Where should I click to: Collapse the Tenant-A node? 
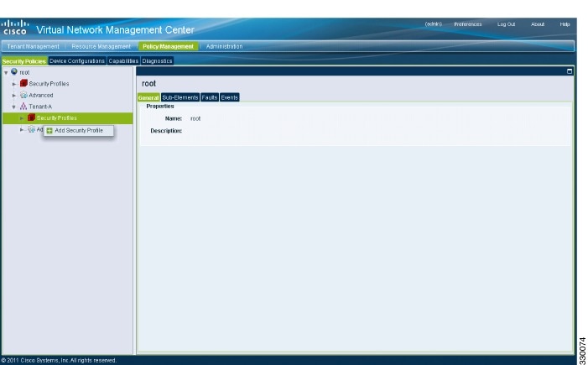click(14, 107)
